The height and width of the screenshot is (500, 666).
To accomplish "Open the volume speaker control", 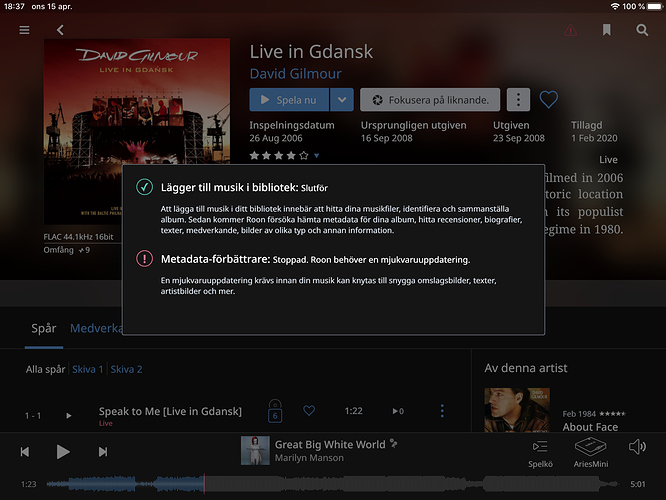I will click(637, 446).
